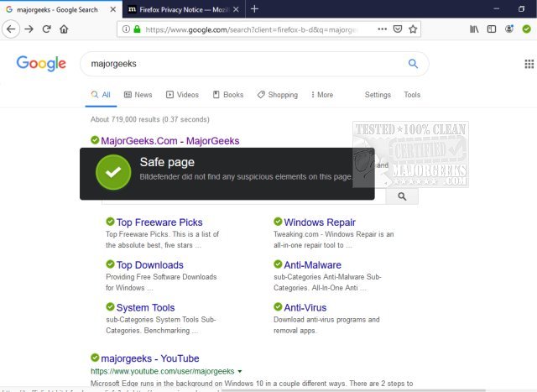The image size is (537, 392).
Task: Click green check beside Anti-Virus
Action: [x=278, y=306]
